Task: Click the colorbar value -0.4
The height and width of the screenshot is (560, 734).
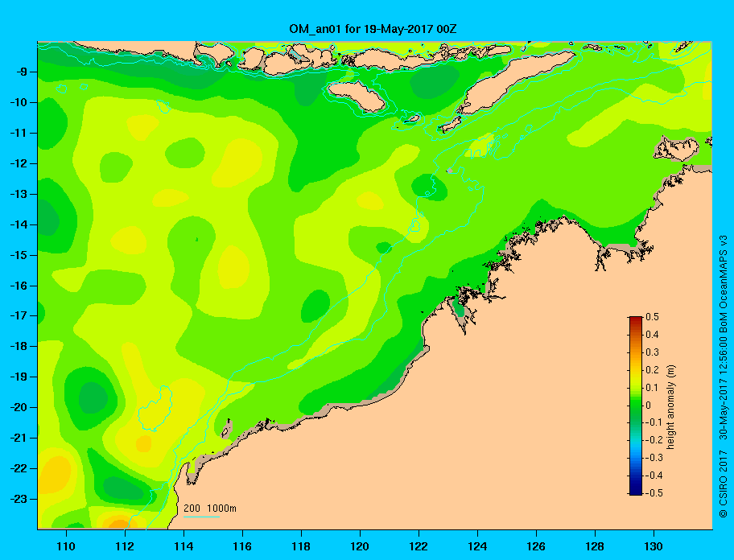Action: pyautogui.click(x=654, y=476)
